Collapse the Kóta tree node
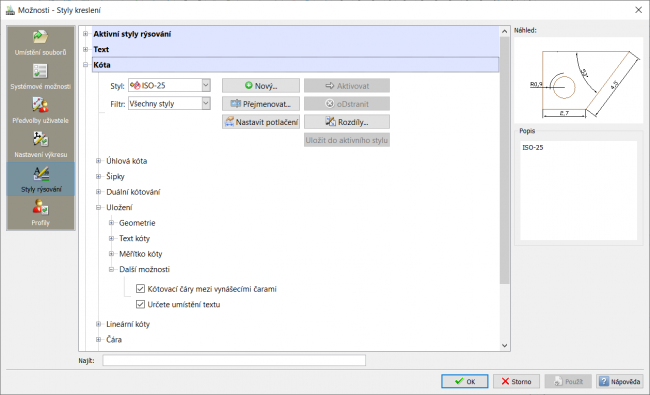This screenshot has width=650, height=395. click(x=85, y=65)
